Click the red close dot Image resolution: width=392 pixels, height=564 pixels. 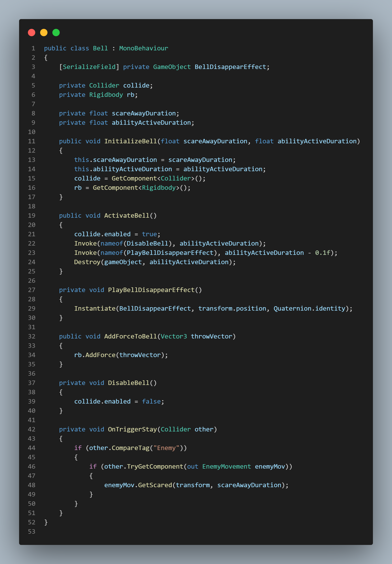point(31,32)
